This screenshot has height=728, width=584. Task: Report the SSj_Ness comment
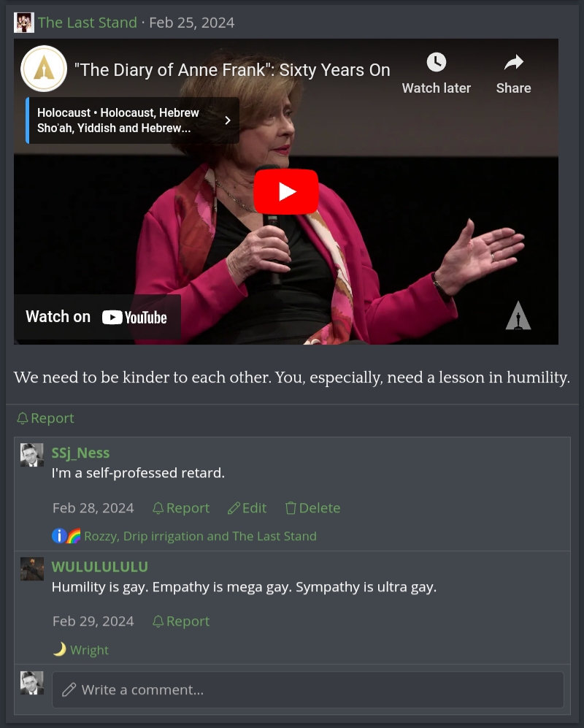tap(181, 508)
